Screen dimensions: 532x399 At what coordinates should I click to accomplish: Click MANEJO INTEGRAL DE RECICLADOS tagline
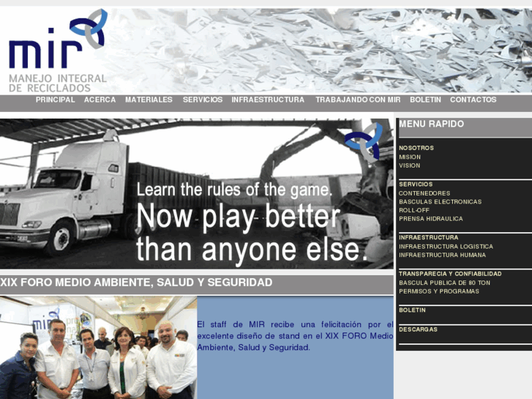coord(58,83)
